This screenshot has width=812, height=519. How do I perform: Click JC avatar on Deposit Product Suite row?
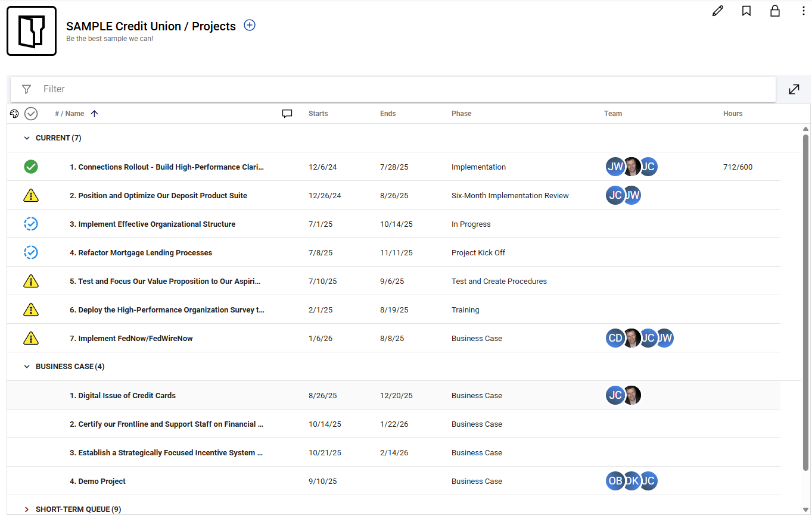tap(615, 195)
